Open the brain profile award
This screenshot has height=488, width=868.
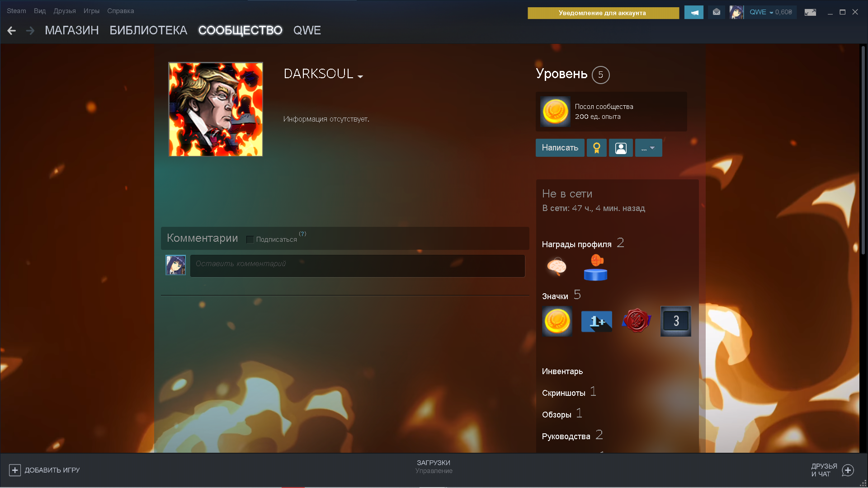pyautogui.click(x=557, y=267)
